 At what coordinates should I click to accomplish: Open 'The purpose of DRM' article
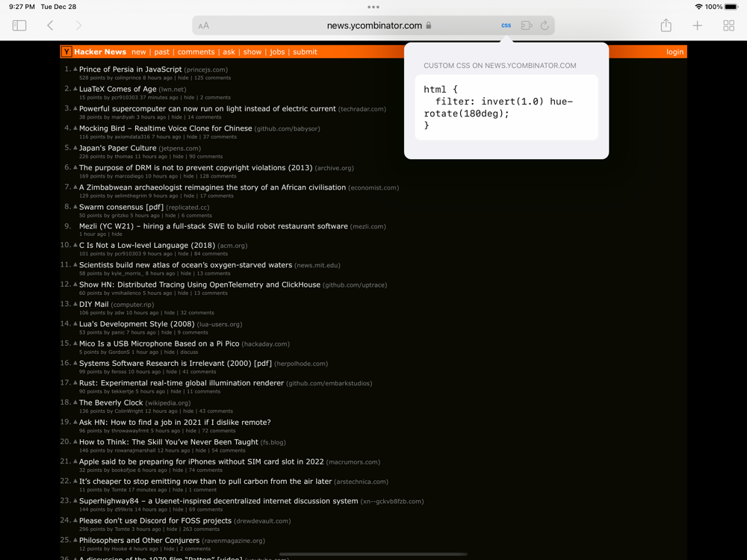(196, 167)
